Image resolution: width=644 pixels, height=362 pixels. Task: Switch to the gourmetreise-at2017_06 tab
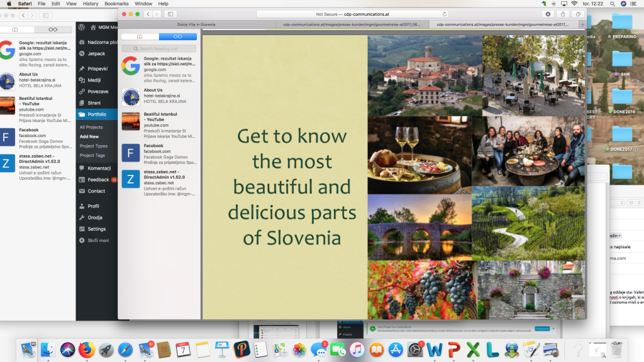352,25
